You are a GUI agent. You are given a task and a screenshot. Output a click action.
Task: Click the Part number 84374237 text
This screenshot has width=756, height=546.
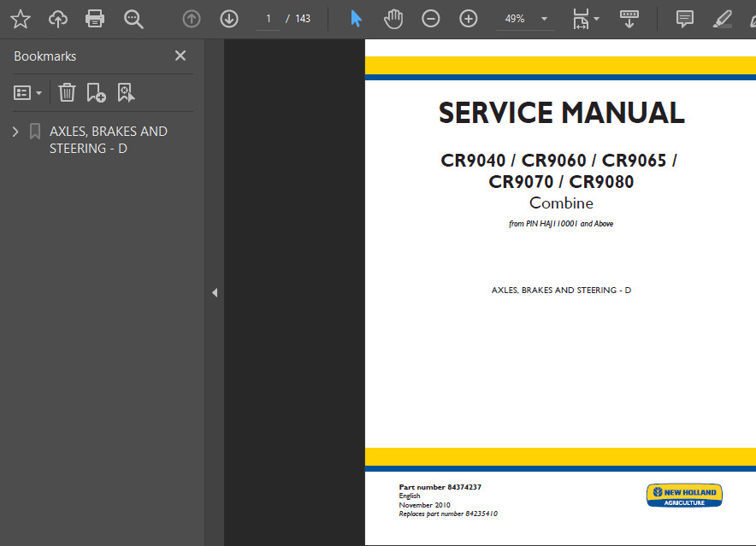tap(440, 487)
